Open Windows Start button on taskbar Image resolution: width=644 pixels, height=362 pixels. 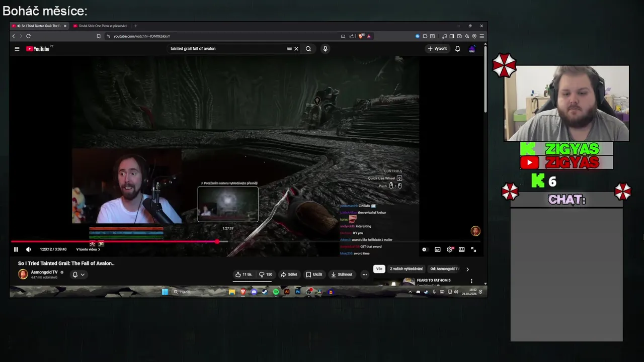[x=165, y=292]
